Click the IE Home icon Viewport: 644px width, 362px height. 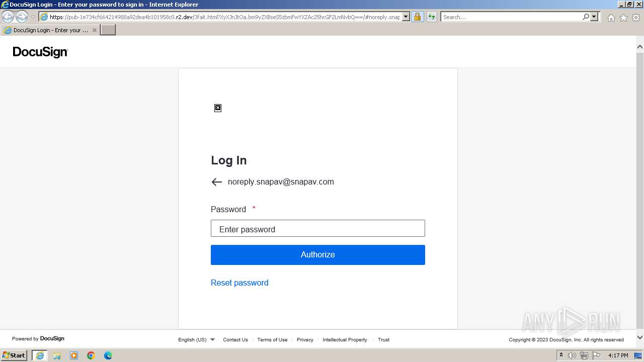pos(611,18)
